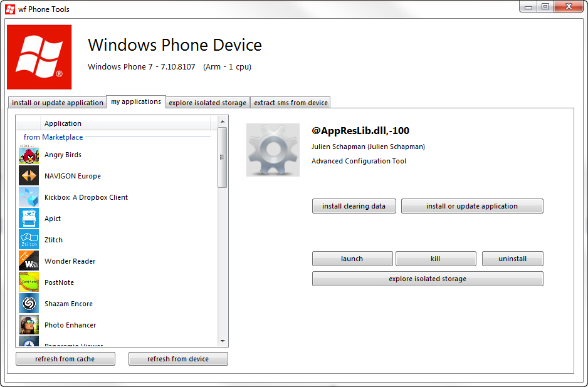Image resolution: width=588 pixels, height=387 pixels.
Task: Select the Wonder Reader icon
Action: (x=28, y=261)
